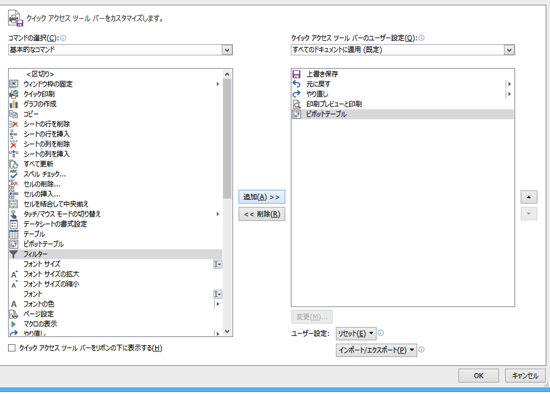550x394 pixels.
Task: Click info icon beside コマンドの選択 label
Action: tap(63, 38)
